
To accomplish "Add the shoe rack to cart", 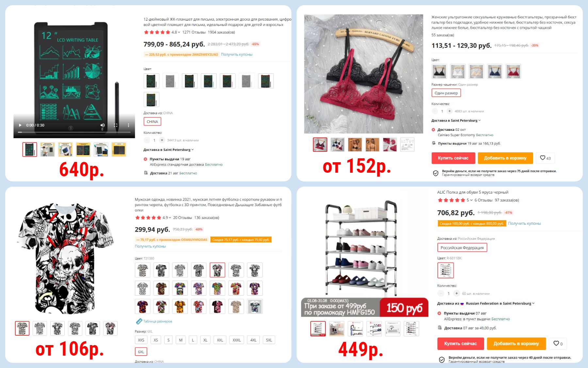I will [516, 343].
